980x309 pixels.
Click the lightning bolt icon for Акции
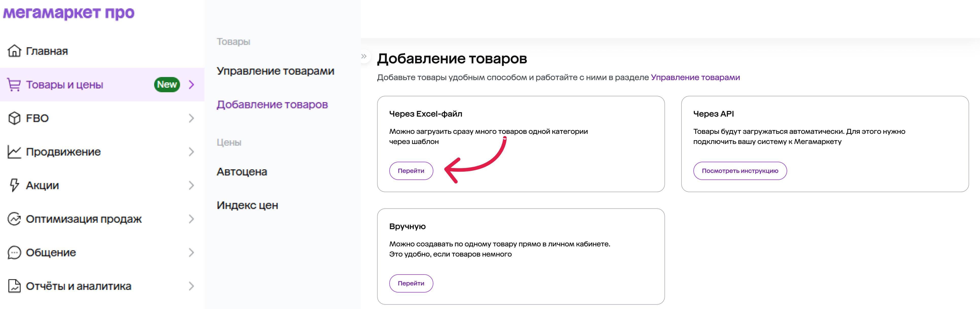pos(14,185)
